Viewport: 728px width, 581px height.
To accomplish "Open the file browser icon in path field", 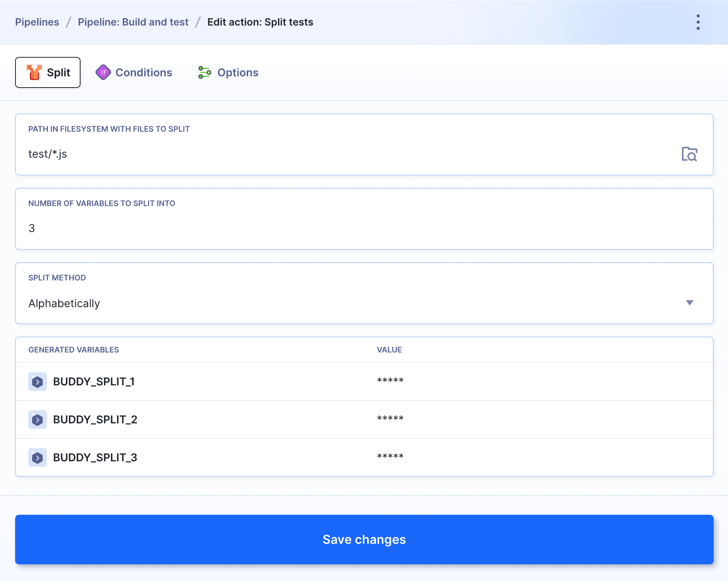I will (689, 154).
